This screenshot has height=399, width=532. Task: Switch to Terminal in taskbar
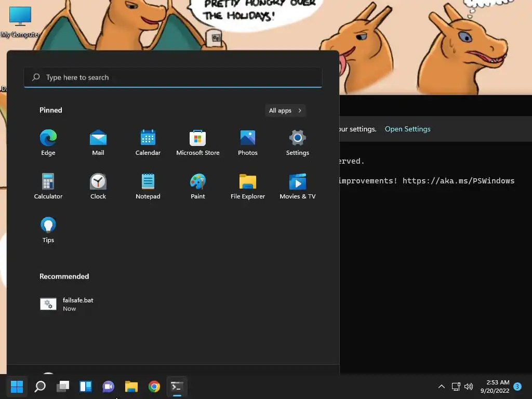[177, 387]
